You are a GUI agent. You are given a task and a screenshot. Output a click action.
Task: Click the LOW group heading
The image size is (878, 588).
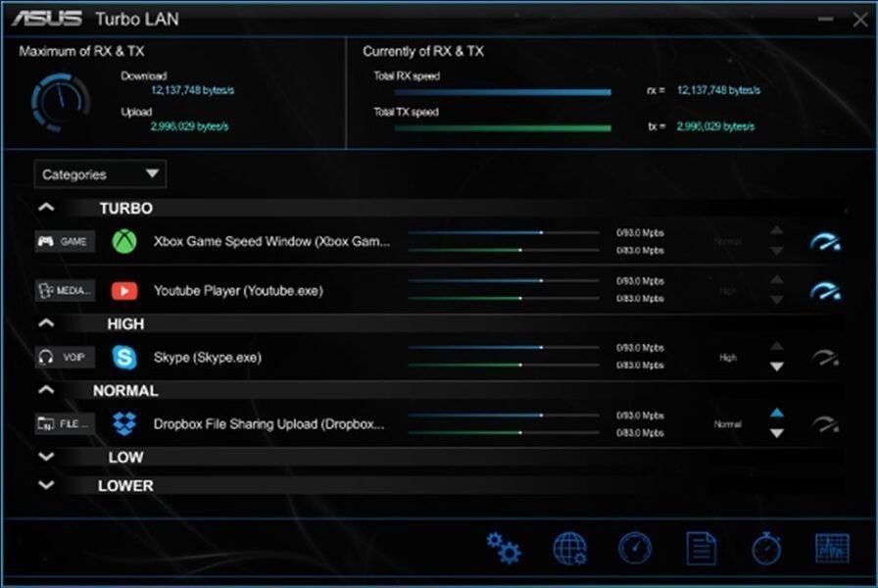tap(126, 457)
